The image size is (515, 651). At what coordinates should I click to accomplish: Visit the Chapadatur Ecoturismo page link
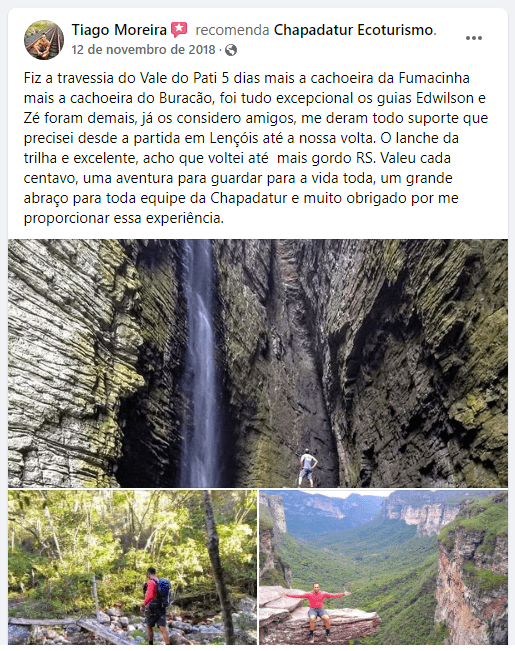pyautogui.click(x=353, y=30)
